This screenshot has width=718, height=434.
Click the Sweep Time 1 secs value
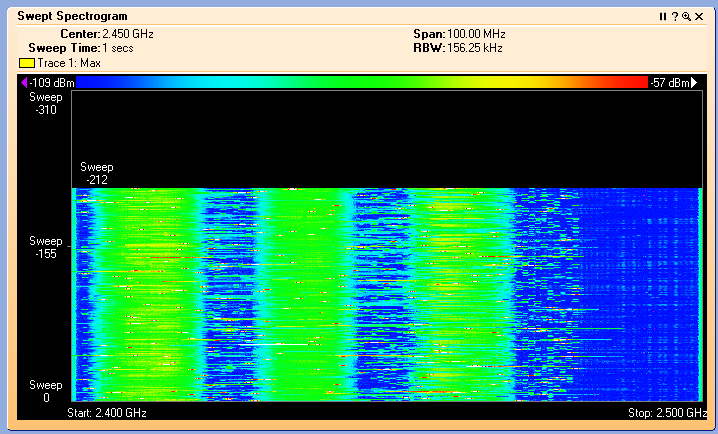tap(118, 48)
